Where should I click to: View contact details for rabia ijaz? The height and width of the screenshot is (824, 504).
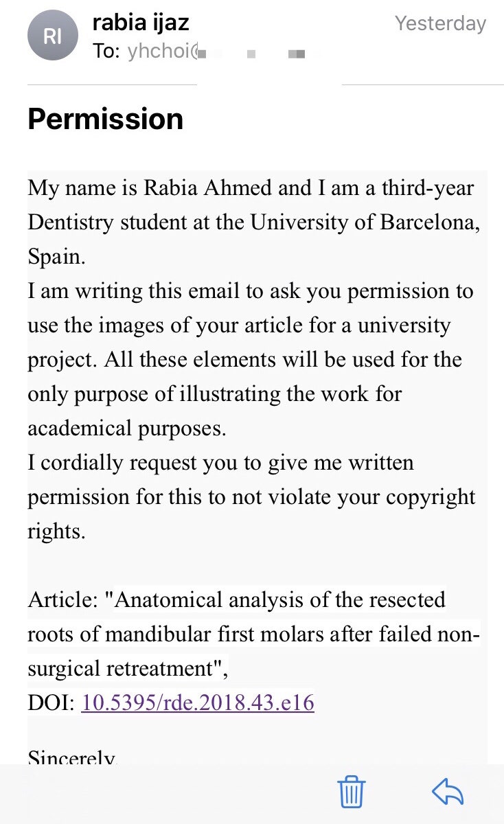tap(140, 23)
